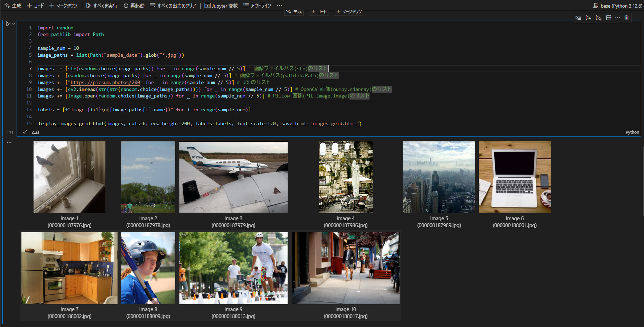This screenshot has width=644, height=327.
Task: Click the Run by Line icon in cell toolbar
Action: [578, 18]
